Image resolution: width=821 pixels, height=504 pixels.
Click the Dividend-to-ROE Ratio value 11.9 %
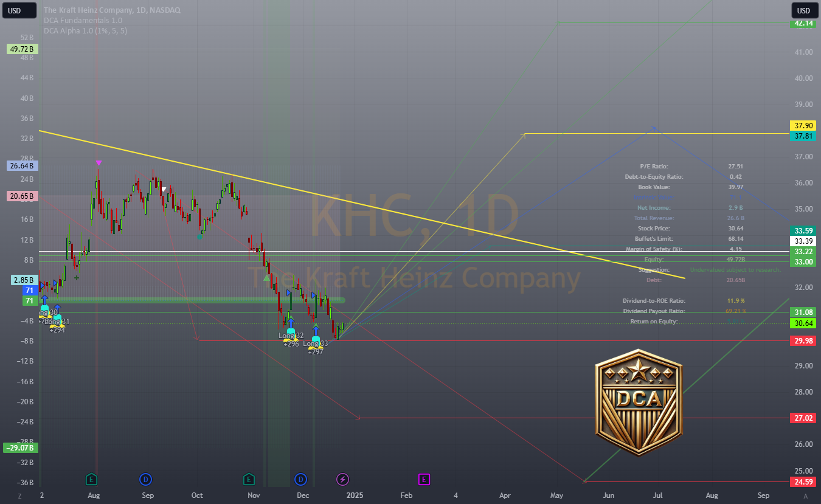[735, 300]
